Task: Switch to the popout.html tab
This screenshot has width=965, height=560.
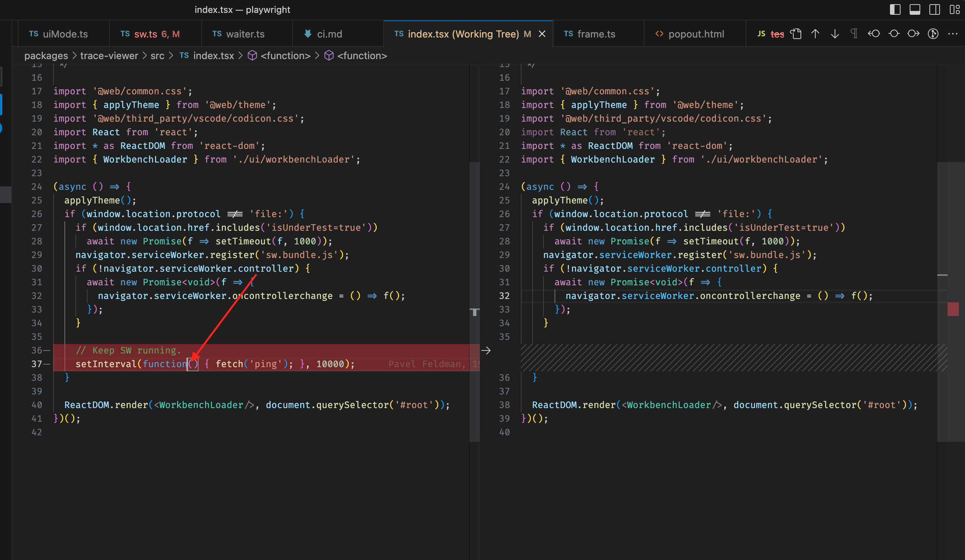Action: [695, 34]
